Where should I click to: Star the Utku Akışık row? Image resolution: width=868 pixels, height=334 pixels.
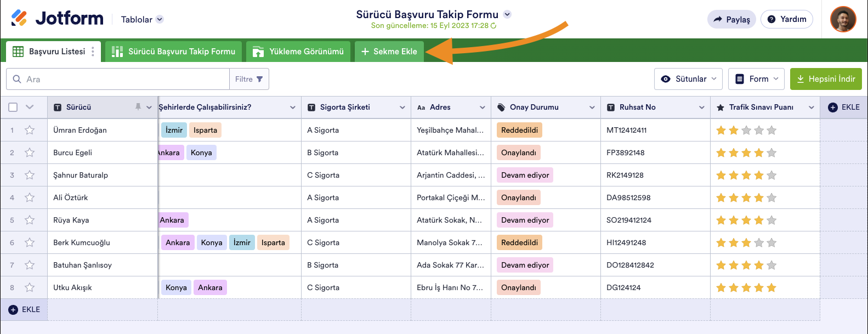pos(30,287)
